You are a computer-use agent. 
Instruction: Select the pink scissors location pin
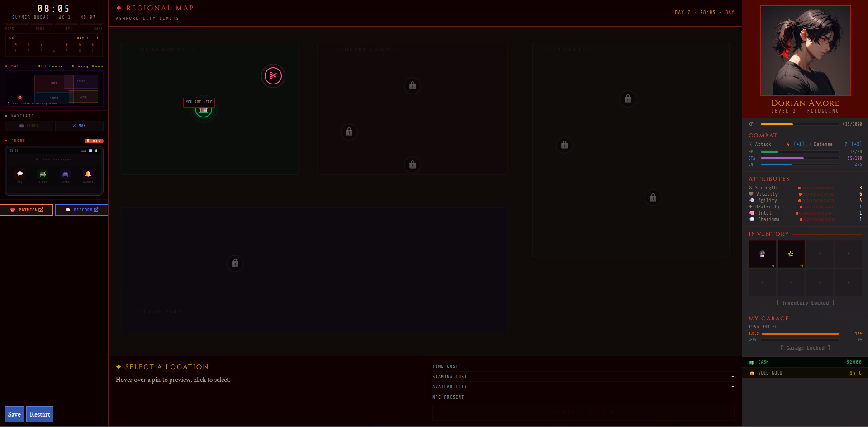pos(273,76)
